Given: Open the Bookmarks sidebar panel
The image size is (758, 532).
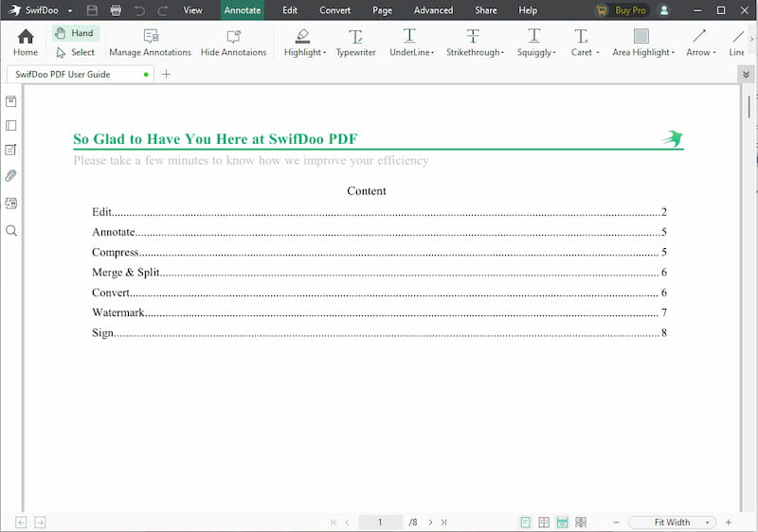Looking at the screenshot, I should coord(11,101).
